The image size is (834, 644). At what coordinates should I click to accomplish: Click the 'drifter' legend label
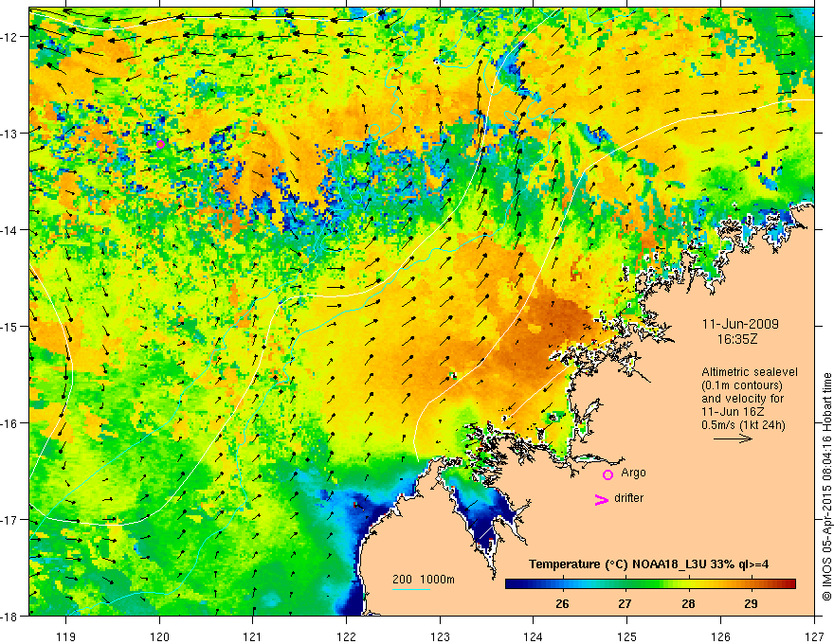click(628, 498)
